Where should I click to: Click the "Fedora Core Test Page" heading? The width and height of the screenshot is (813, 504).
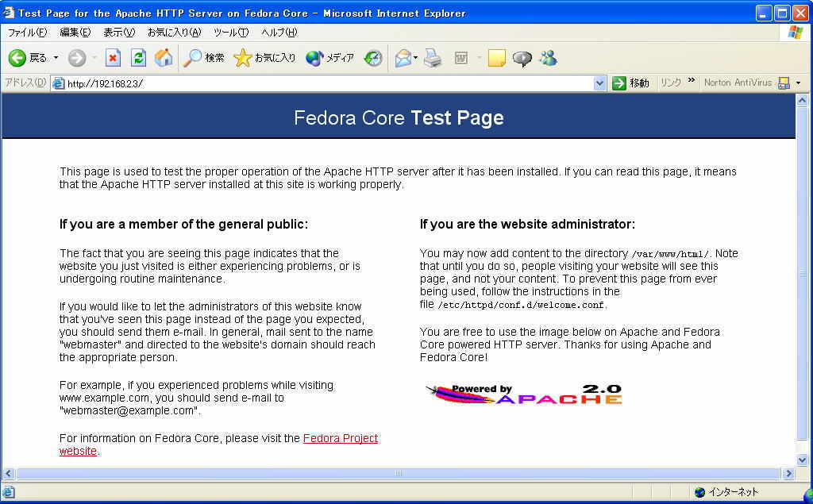pos(399,117)
